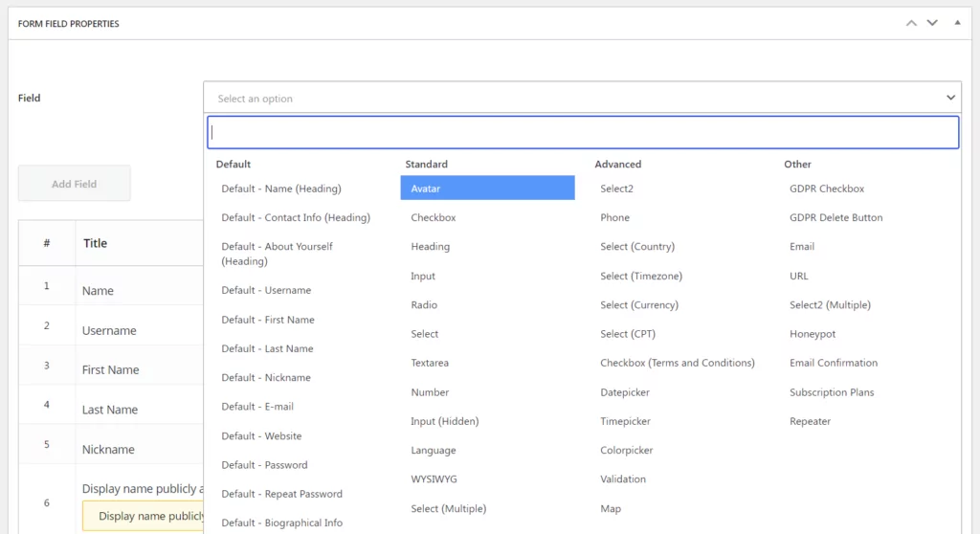Choose the Datepicker field
This screenshot has width=980, height=534.
point(624,392)
